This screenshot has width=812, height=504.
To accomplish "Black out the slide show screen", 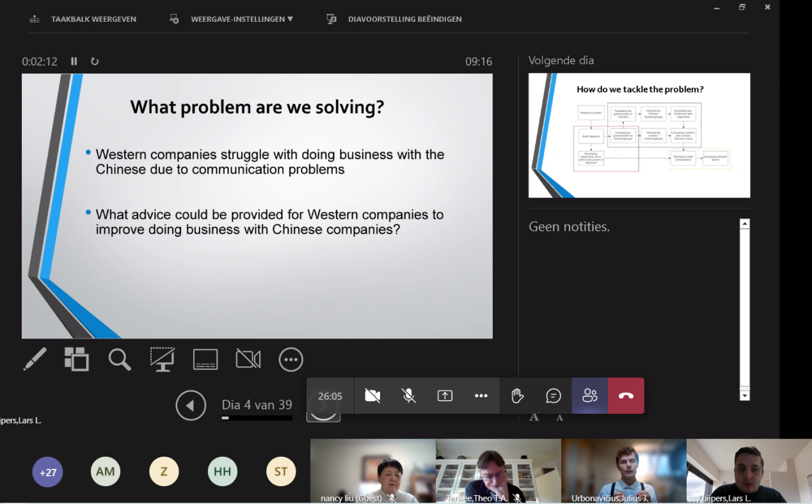I will click(163, 359).
